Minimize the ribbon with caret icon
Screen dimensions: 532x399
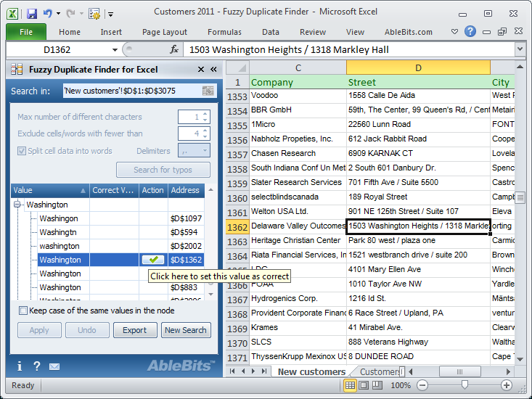pos(454,31)
